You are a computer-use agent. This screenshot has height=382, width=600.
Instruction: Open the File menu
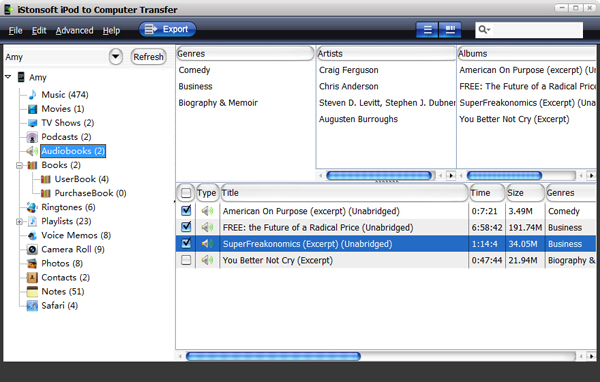tap(15, 31)
